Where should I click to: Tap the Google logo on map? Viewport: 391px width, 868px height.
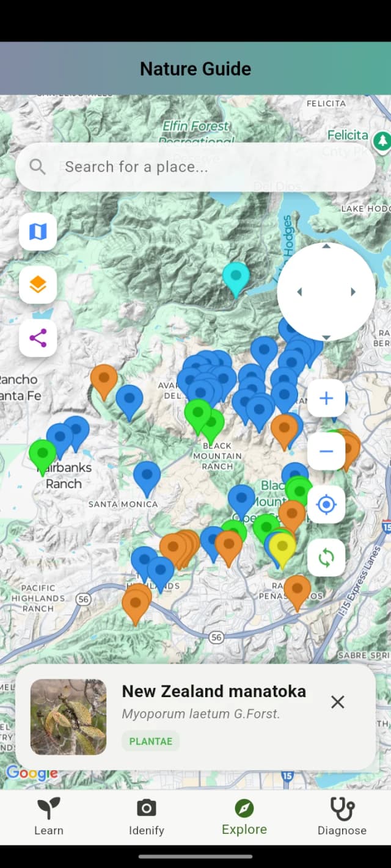[x=32, y=774]
